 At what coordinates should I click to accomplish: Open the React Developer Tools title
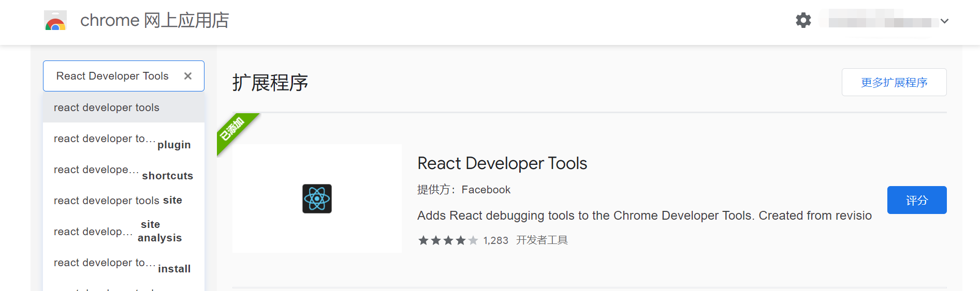pos(502,163)
